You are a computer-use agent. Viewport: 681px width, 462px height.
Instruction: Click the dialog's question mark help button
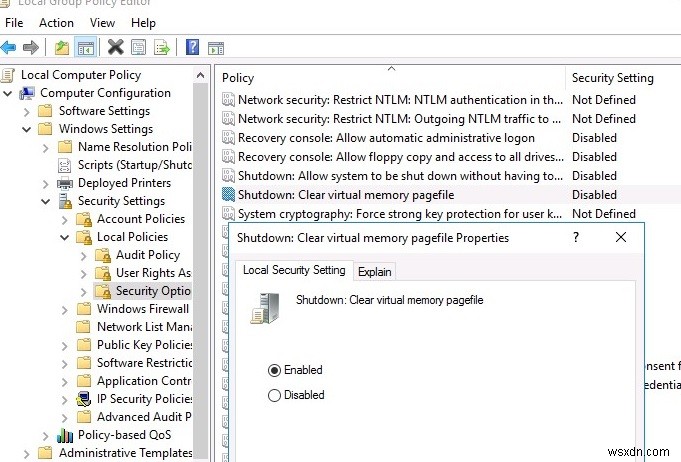pyautogui.click(x=576, y=237)
